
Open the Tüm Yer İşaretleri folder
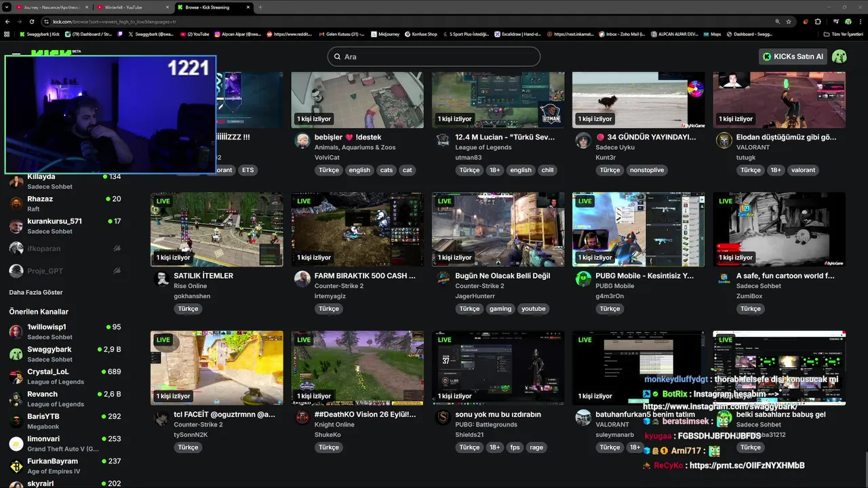[843, 34]
